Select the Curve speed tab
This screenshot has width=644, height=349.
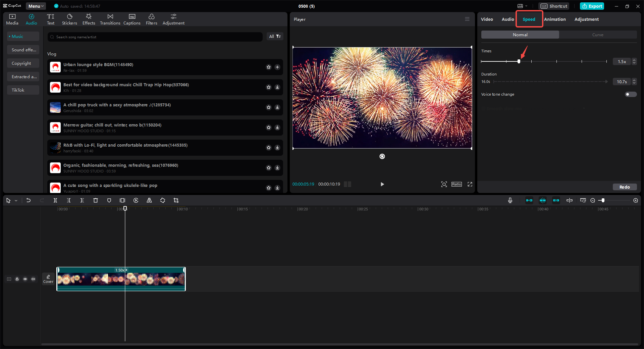point(598,35)
